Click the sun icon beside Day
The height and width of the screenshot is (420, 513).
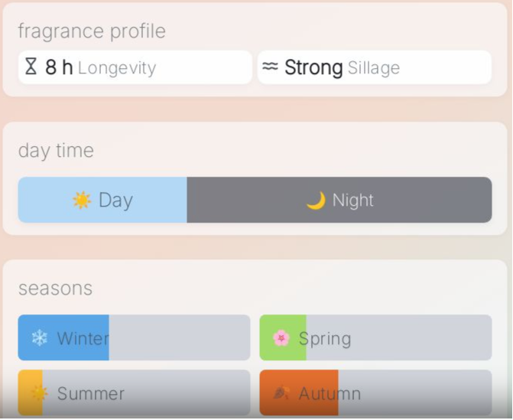81,200
